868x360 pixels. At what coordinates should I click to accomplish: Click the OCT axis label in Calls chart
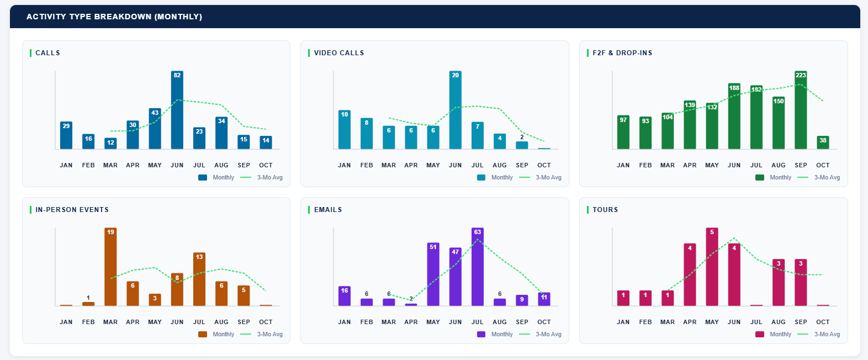266,165
